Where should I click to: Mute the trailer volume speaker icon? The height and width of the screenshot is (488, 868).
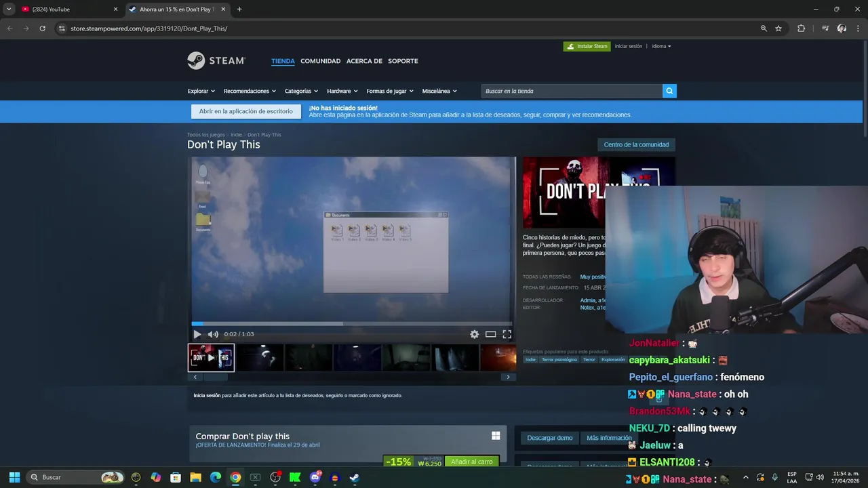pos(213,334)
